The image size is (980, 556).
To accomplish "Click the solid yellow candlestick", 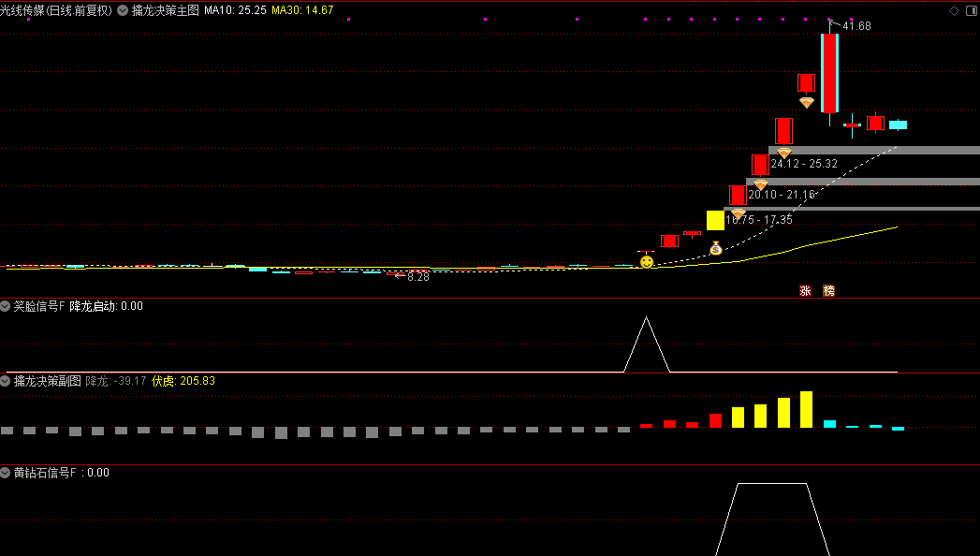I will pyautogui.click(x=715, y=220).
